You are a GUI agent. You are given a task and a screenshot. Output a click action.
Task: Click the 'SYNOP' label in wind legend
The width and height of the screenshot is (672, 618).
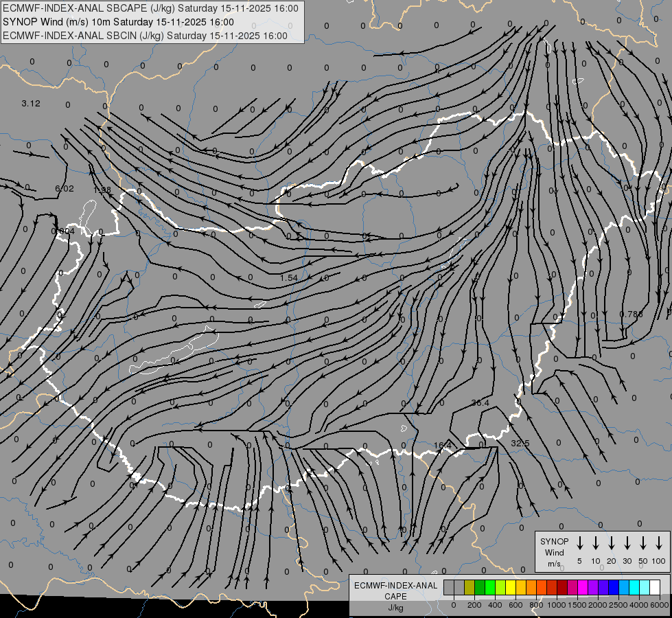point(554,541)
